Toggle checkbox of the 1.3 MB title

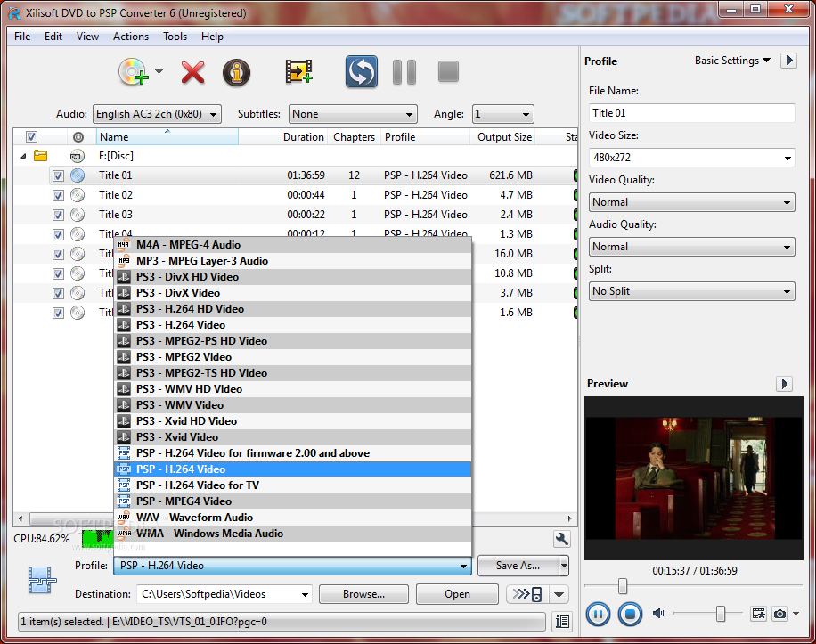58,234
